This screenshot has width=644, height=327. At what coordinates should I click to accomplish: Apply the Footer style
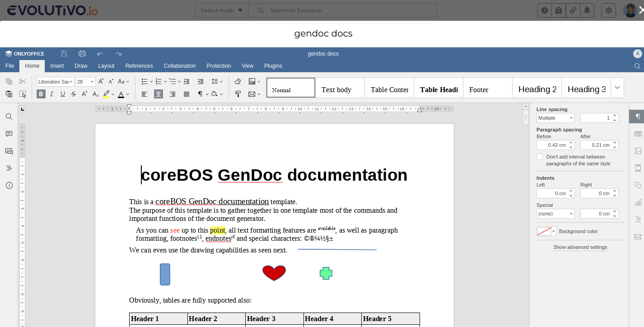pyautogui.click(x=488, y=88)
